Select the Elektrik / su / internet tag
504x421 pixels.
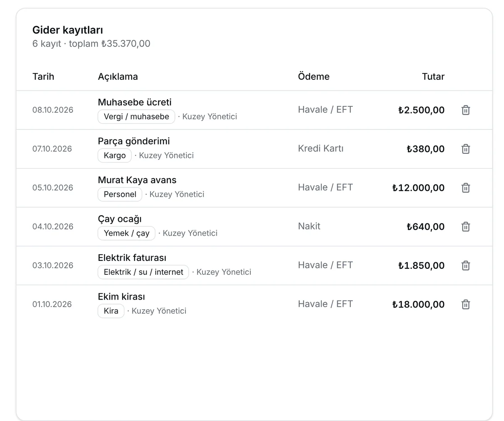pos(143,272)
